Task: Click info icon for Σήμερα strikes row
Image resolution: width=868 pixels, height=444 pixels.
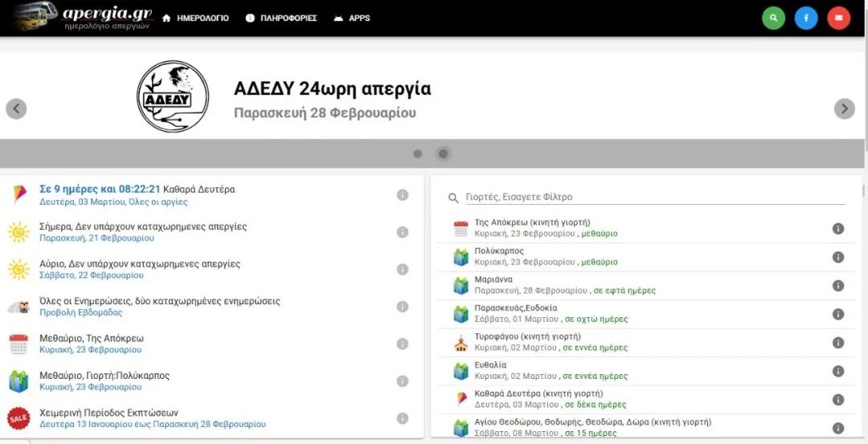Action: pyautogui.click(x=403, y=232)
